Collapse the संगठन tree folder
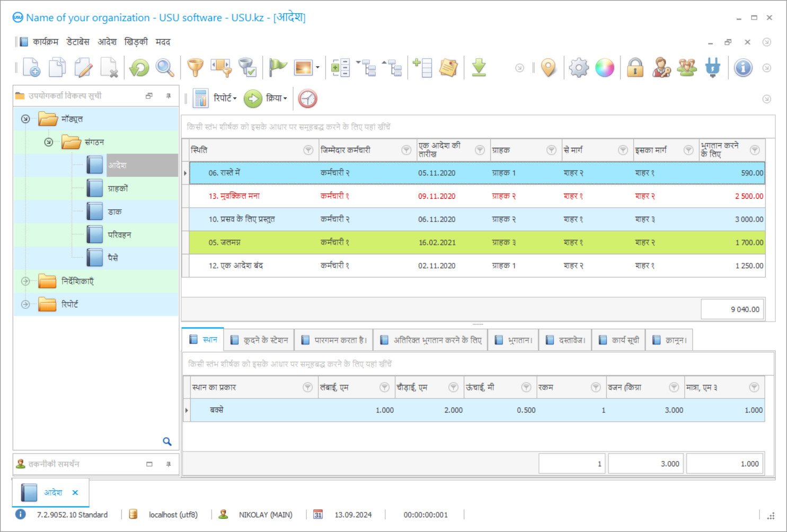Viewport: 787px width, 532px height. coord(49,142)
